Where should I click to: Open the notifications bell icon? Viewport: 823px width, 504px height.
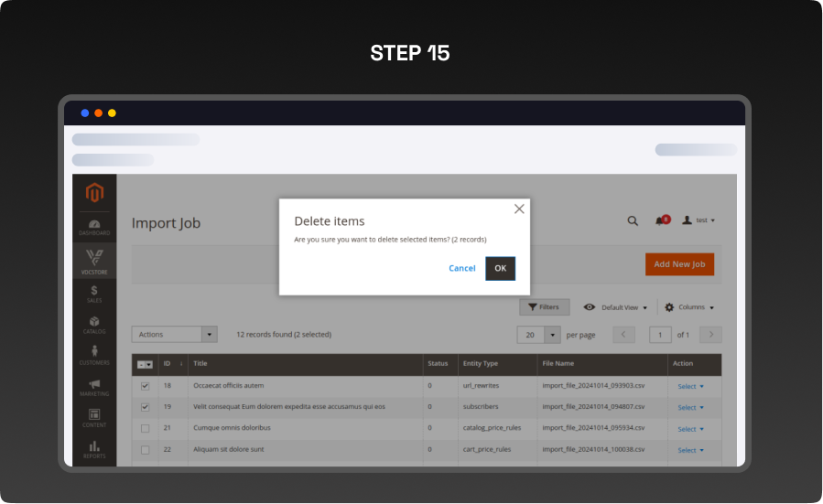660,220
